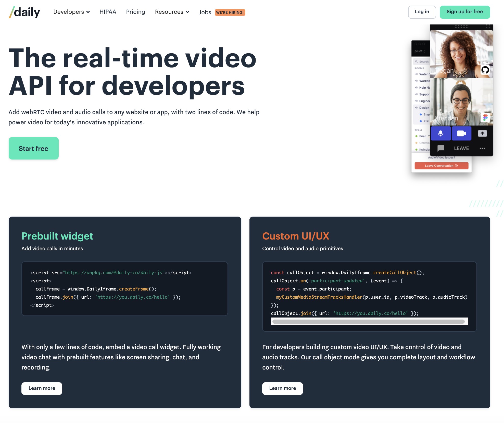The width and height of the screenshot is (504, 423).
Task: Toggle the microphone in call widget
Action: click(440, 133)
